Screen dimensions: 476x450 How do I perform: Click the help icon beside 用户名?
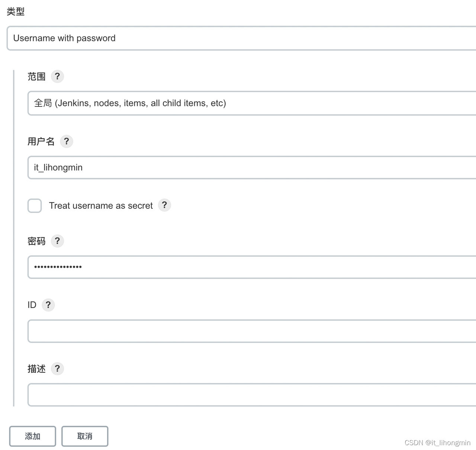(67, 141)
